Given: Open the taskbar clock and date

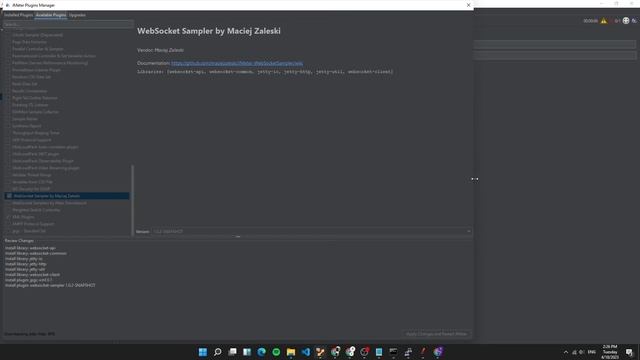Looking at the screenshot, I should coord(610,352).
